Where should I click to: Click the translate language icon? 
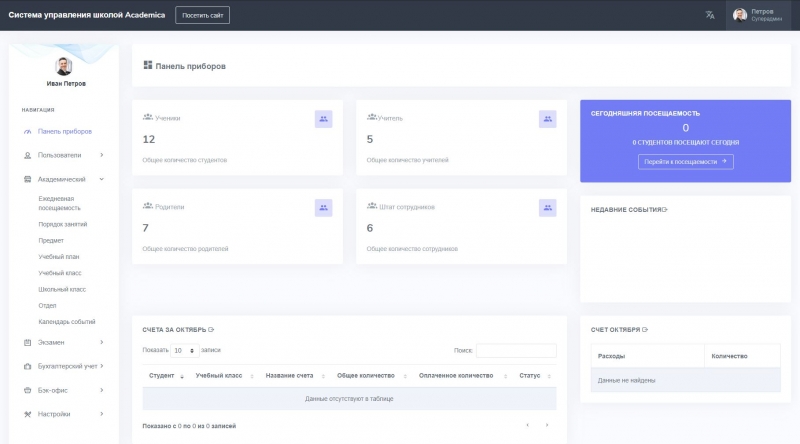pos(710,15)
